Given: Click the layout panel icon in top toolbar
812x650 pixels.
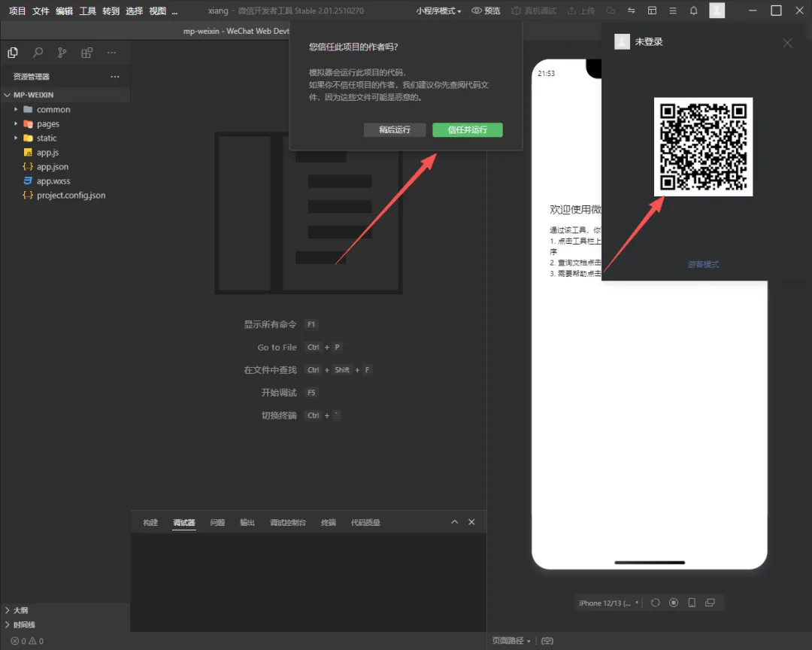Looking at the screenshot, I should click(652, 11).
